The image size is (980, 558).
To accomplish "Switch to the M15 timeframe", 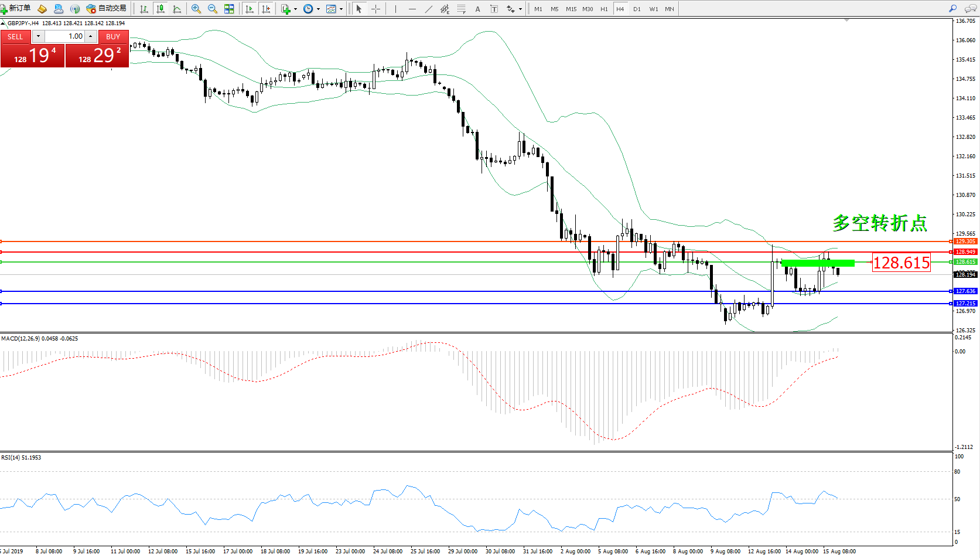I will point(571,9).
